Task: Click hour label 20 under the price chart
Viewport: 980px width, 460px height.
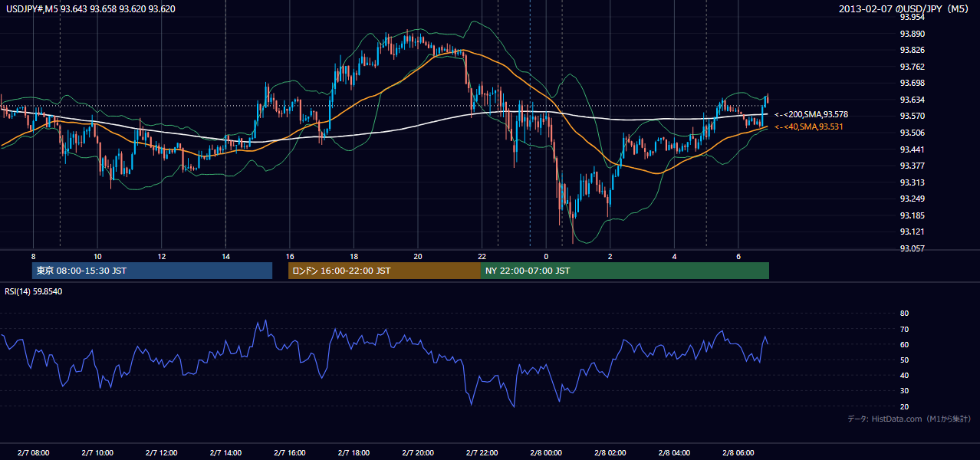Action: click(x=418, y=255)
